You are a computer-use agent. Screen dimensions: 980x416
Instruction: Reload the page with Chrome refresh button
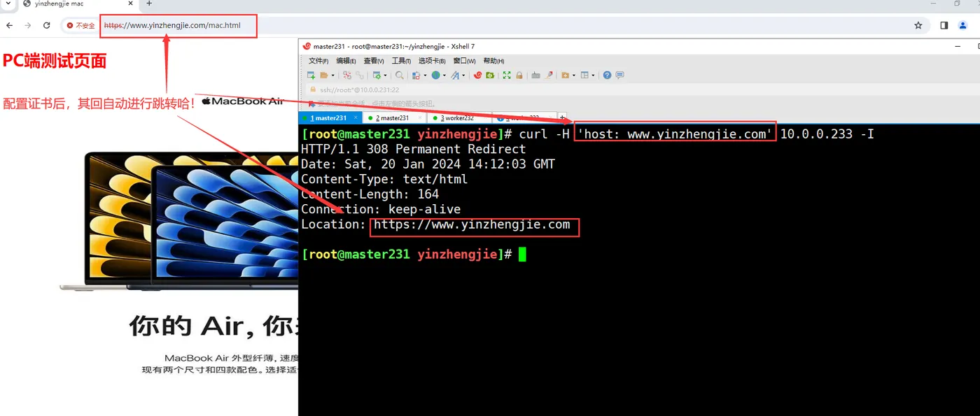click(47, 25)
